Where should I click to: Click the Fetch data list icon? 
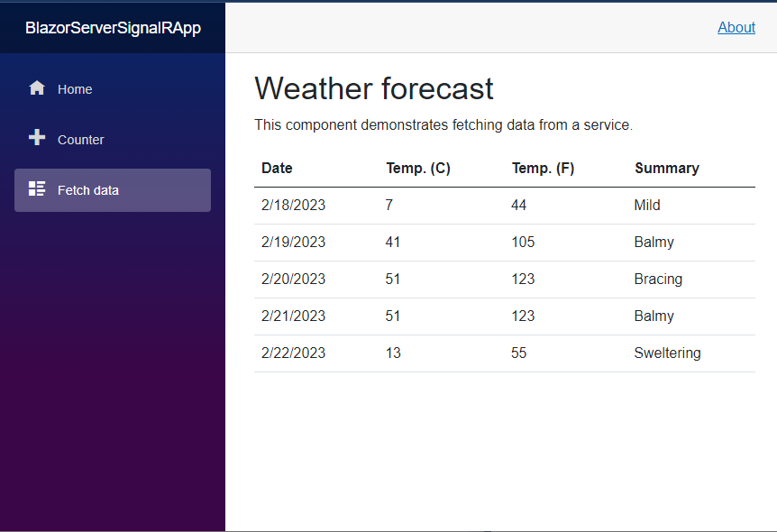click(37, 188)
